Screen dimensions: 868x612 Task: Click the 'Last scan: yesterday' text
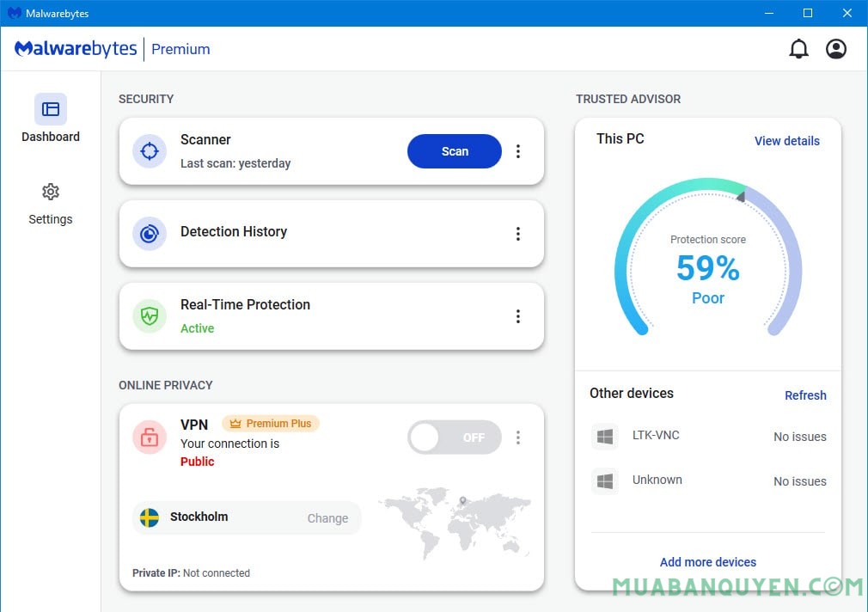(235, 163)
